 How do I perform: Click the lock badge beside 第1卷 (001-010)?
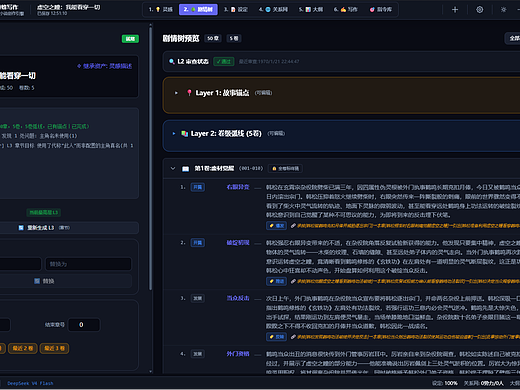[x=285, y=169]
